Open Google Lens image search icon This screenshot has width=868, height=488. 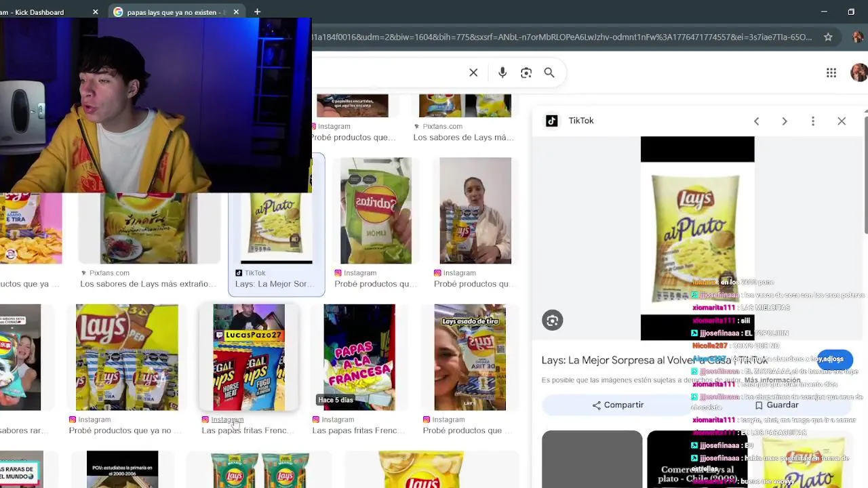[526, 73]
